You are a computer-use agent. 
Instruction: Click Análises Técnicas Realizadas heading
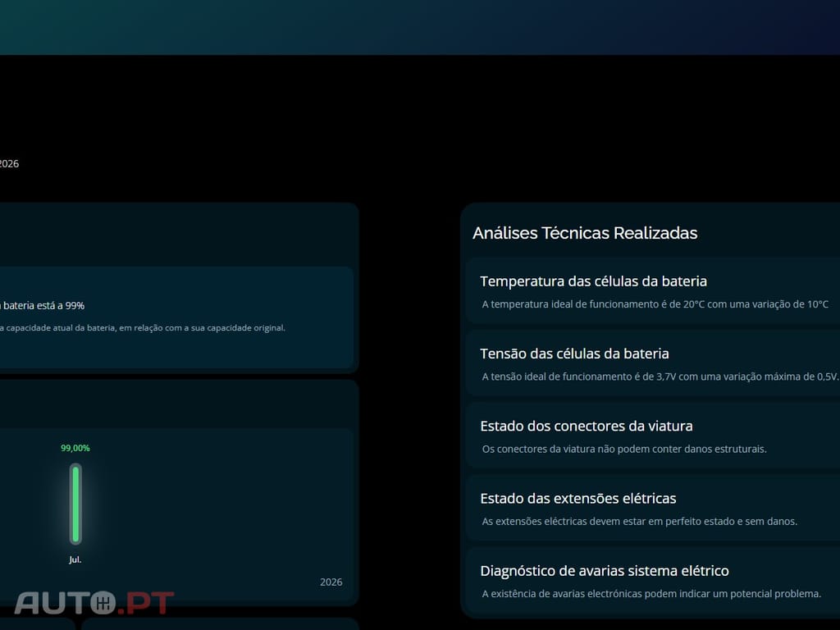click(585, 233)
